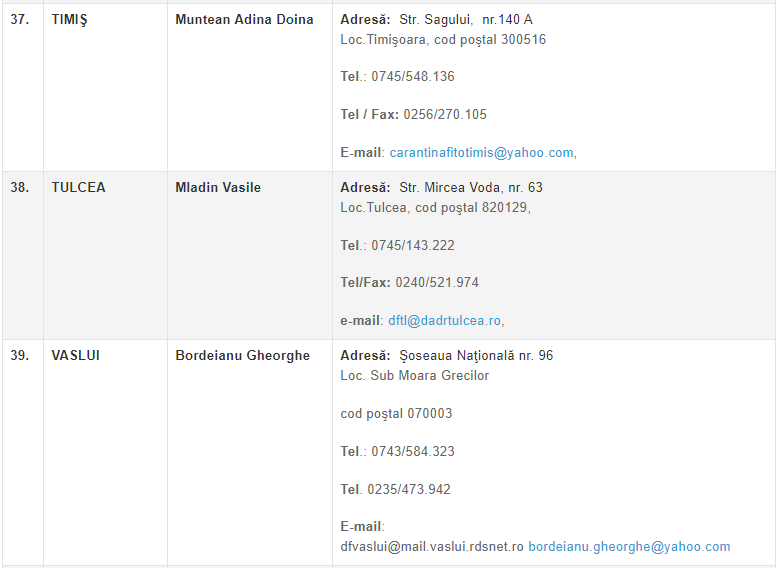Click row number 37
The height and width of the screenshot is (568, 778).
[x=20, y=20]
